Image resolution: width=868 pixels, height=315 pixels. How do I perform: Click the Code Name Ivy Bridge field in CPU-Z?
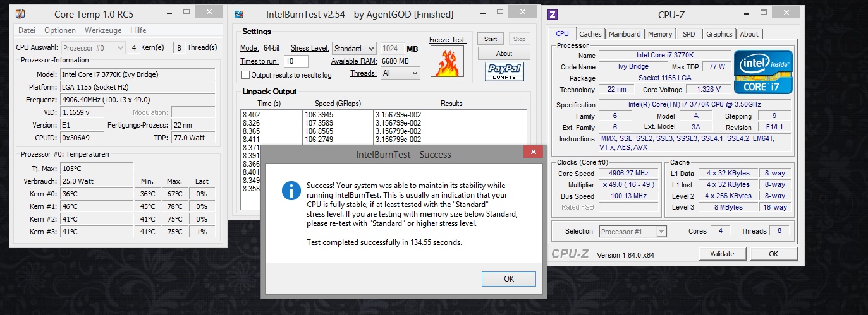pyautogui.click(x=633, y=67)
